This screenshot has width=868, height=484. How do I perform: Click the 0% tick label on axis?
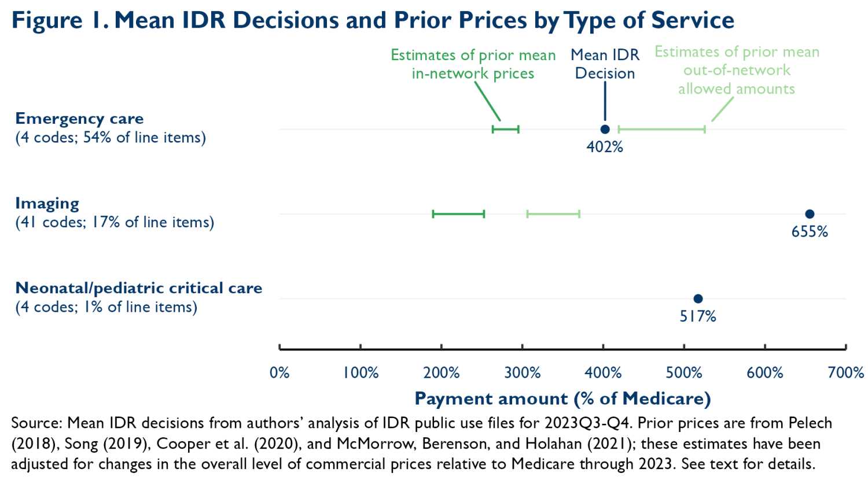click(x=279, y=373)
